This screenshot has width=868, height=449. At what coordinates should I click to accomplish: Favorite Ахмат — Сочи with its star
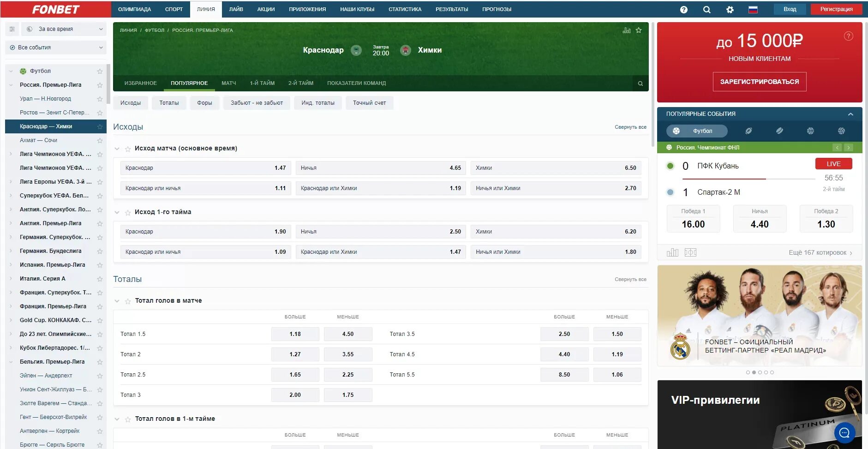point(100,140)
